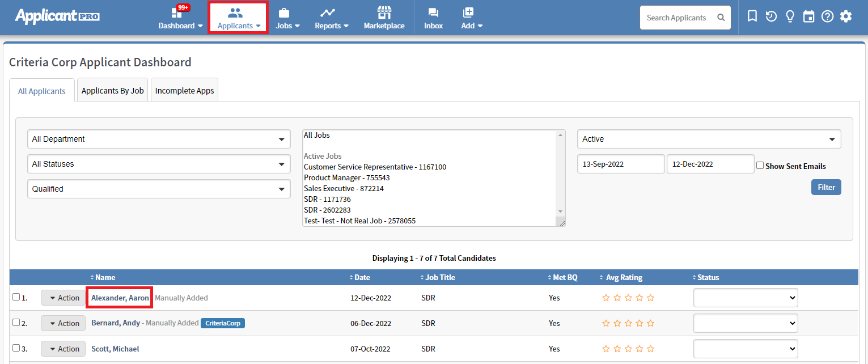This screenshot has width=868, height=364.
Task: Check the box for Bernard, Andy row
Action: 16,323
